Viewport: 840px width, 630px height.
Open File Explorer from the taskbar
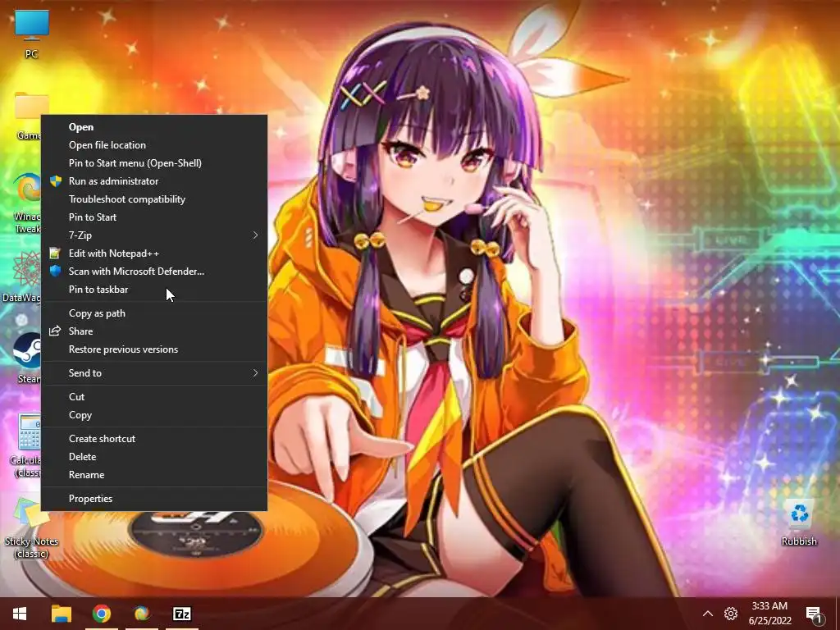(61, 614)
